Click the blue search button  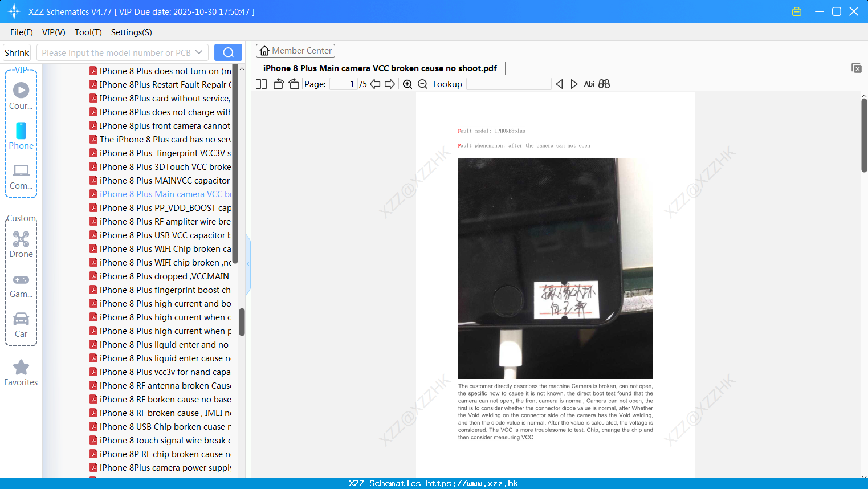click(228, 52)
